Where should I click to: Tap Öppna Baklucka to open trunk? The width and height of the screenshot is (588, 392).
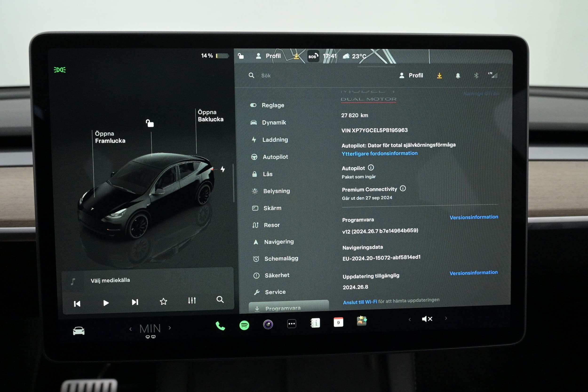(211, 116)
